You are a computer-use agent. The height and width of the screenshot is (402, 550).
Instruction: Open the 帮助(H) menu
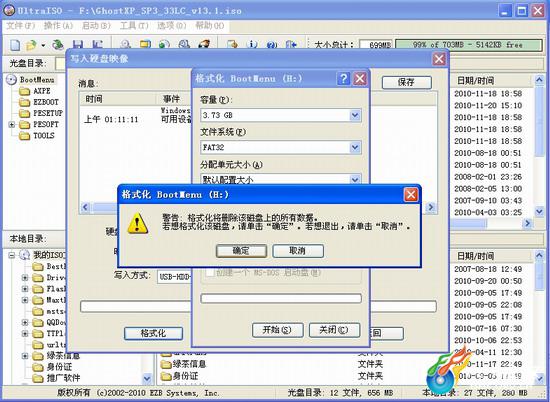(x=210, y=26)
